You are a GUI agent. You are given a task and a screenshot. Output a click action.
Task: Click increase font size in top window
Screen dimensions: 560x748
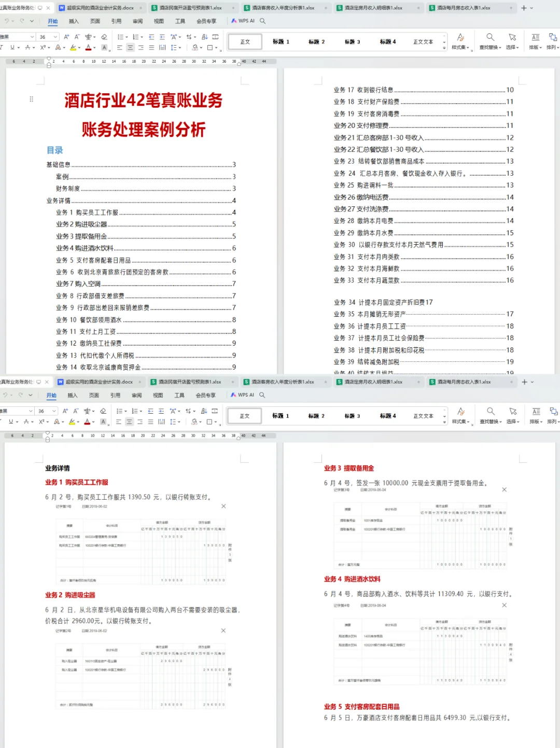[66, 37]
